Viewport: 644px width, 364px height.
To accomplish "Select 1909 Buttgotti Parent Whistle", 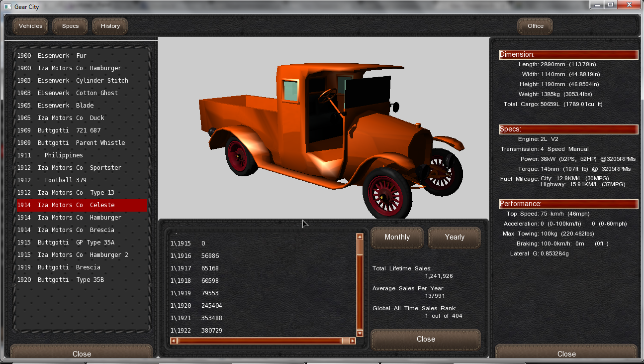I will [x=71, y=143].
